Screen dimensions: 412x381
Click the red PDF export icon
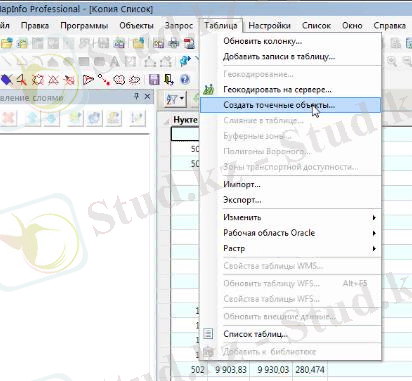190,43
